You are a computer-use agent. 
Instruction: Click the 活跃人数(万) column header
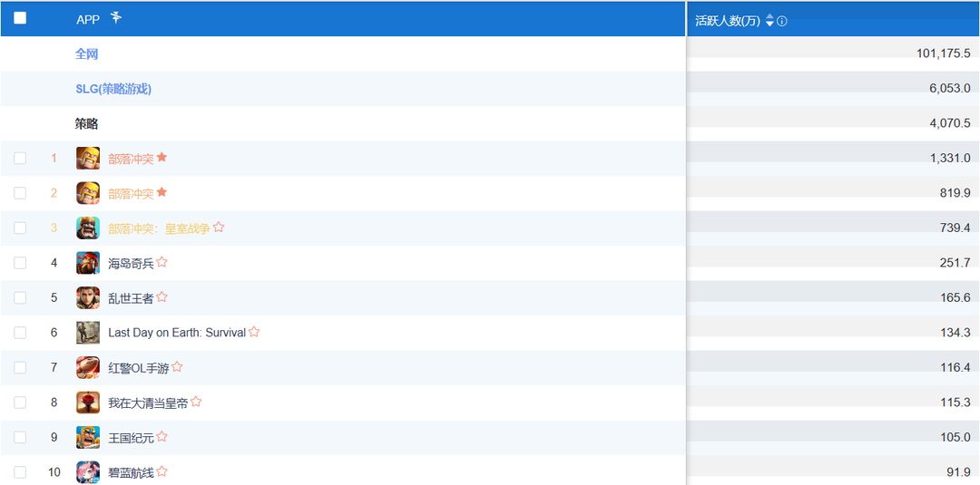point(728,21)
